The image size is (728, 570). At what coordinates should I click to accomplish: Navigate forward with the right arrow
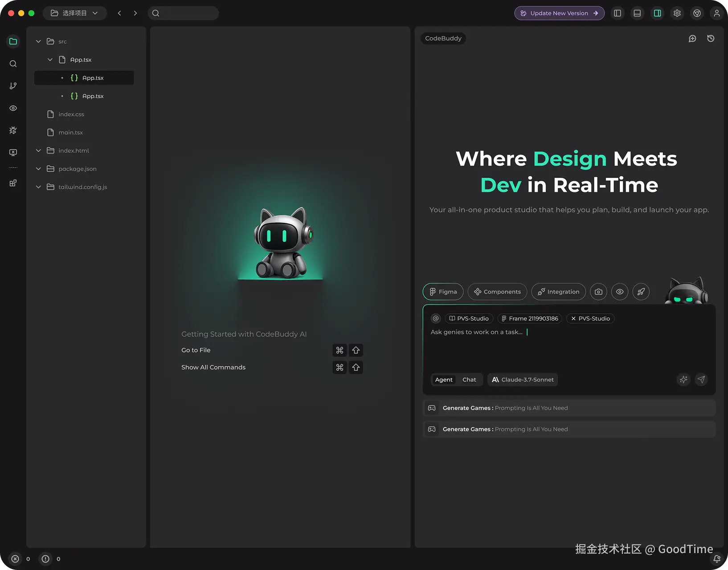pos(135,13)
